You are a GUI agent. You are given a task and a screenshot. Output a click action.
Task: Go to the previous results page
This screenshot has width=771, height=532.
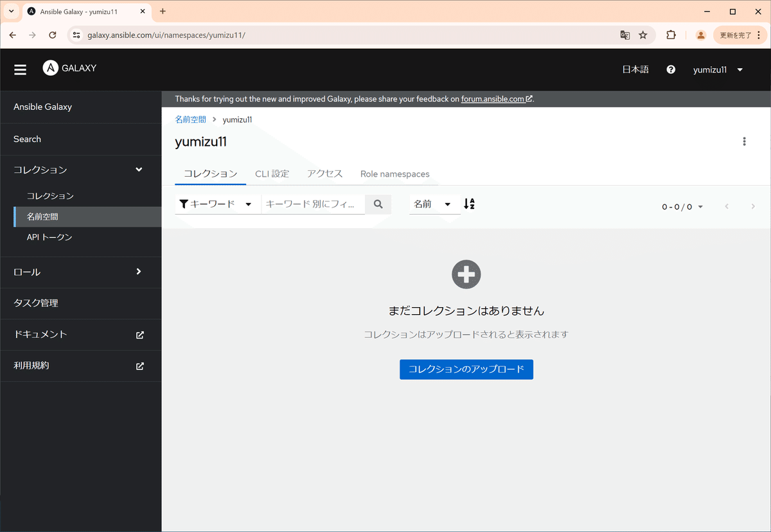[x=727, y=206]
